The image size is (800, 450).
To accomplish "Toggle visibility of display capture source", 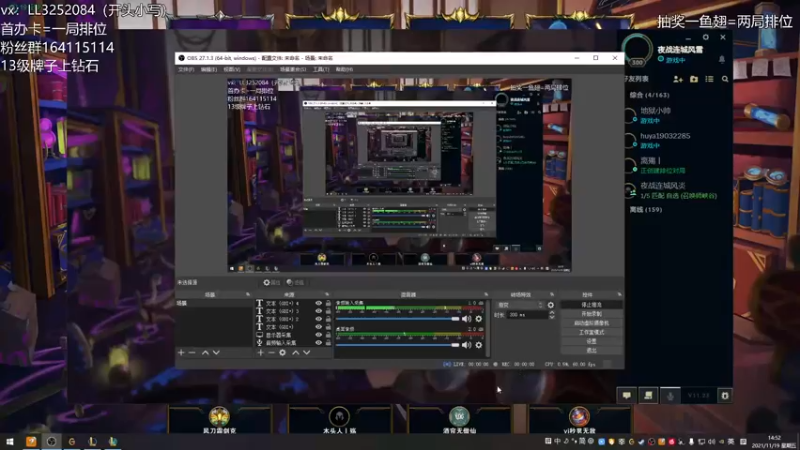I will pos(319,335).
